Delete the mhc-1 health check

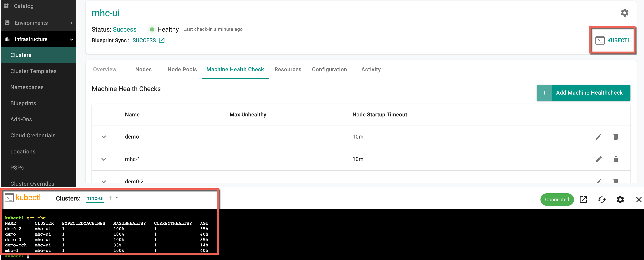616,159
